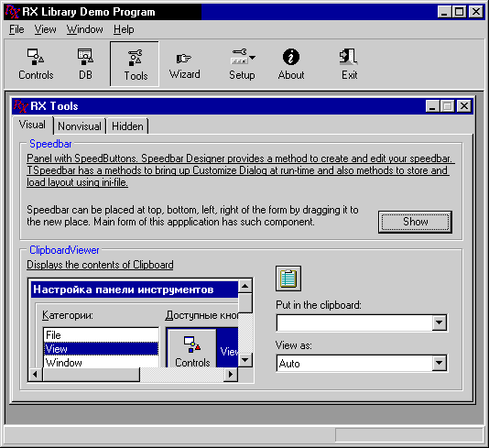Click the 'Put in the clipboard' input field
Viewport: 489px width, 448px height.
pos(354,322)
